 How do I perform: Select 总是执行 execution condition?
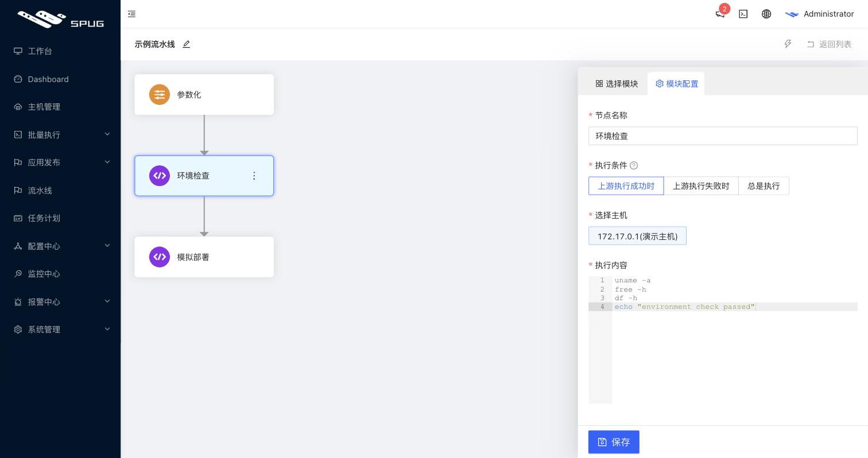click(x=764, y=186)
